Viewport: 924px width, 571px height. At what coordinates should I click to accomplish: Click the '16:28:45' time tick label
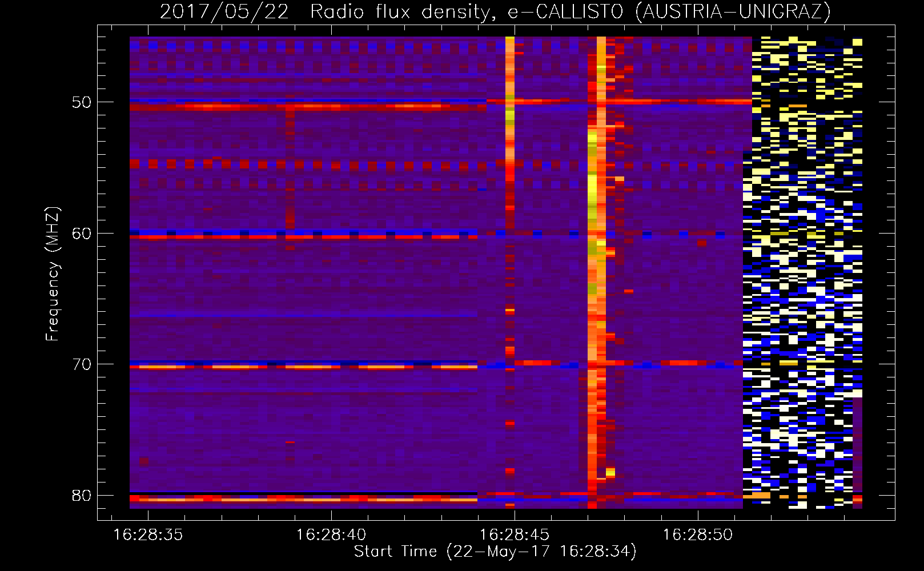point(515,534)
